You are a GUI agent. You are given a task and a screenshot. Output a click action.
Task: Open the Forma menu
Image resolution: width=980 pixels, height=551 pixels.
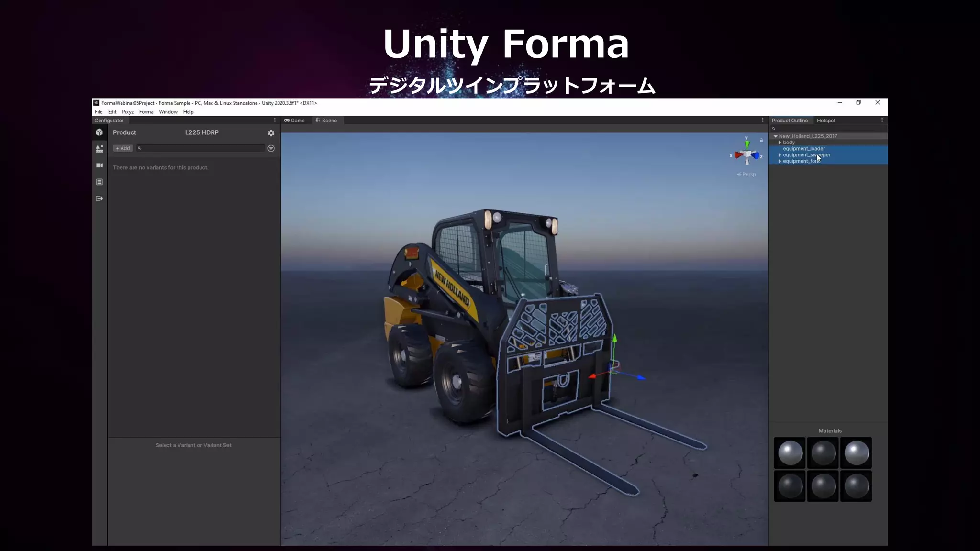[146, 112]
